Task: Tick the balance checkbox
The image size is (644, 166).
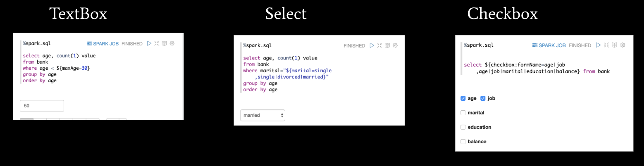Action: tap(463, 142)
